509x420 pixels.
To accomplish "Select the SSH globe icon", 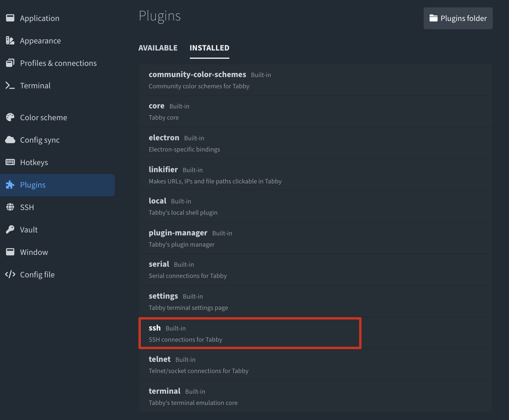I will coord(10,207).
